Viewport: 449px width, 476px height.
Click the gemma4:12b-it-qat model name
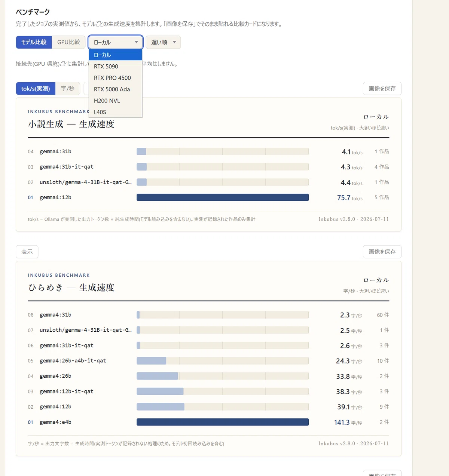point(67,391)
